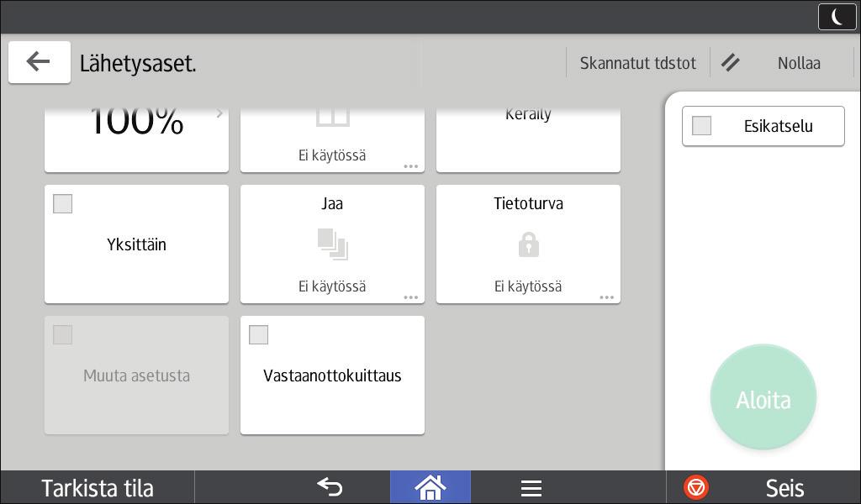Start scanning with Aloita button

point(763,397)
